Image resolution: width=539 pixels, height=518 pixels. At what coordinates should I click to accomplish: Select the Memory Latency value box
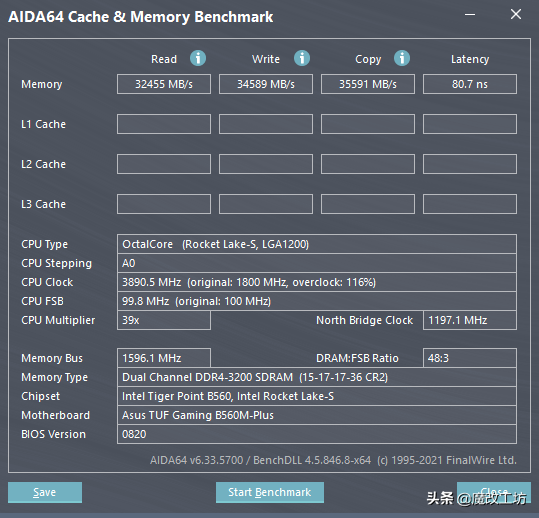click(470, 84)
